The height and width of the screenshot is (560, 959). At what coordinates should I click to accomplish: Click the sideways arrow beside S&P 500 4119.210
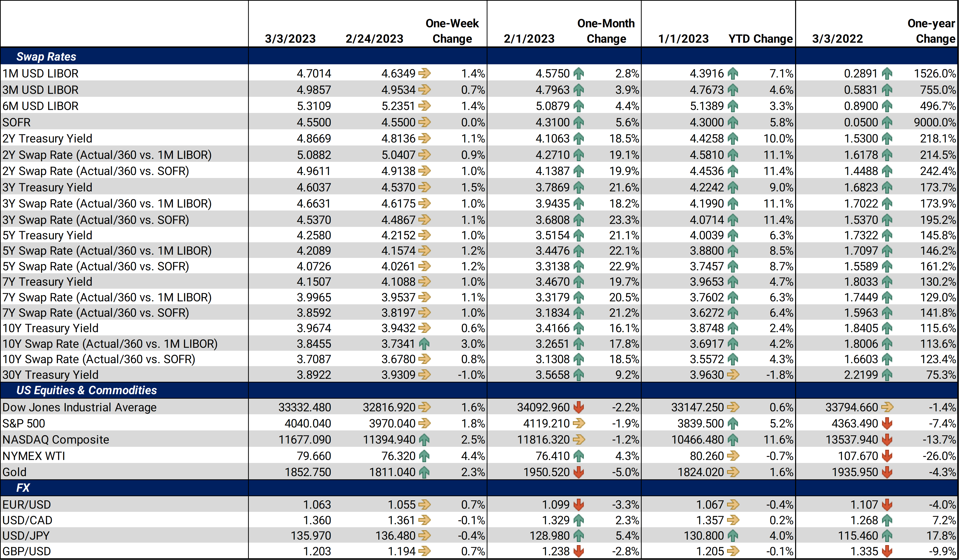pos(578,423)
